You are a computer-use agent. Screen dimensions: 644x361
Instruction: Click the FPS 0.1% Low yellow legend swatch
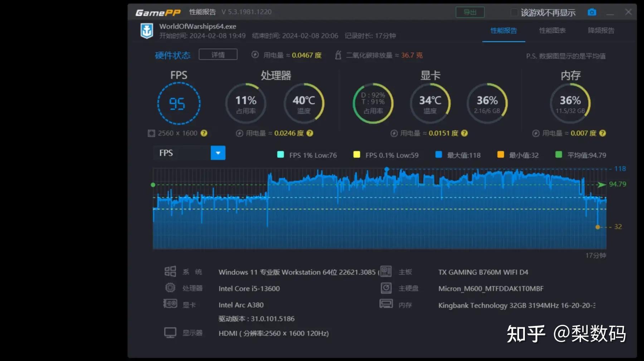click(x=356, y=154)
